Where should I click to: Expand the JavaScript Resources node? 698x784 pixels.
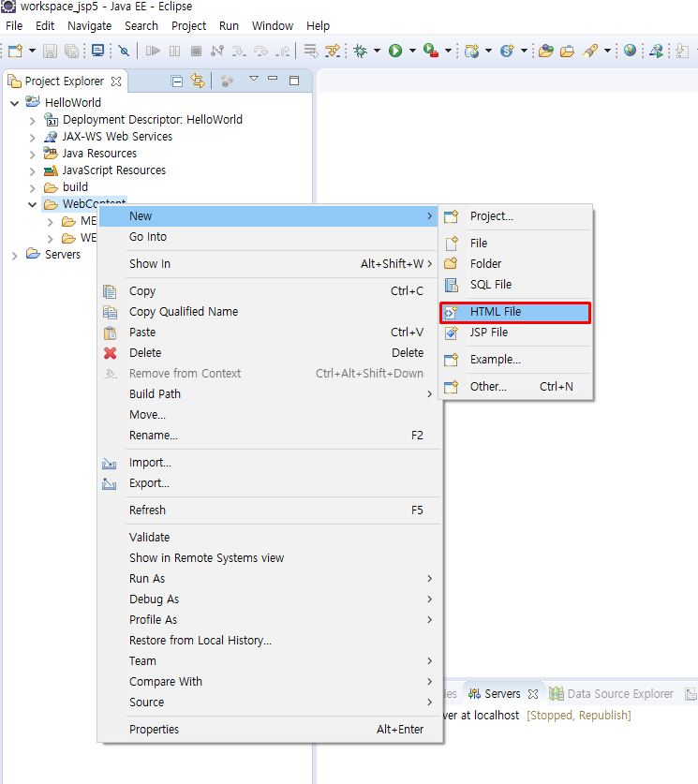[33, 171]
